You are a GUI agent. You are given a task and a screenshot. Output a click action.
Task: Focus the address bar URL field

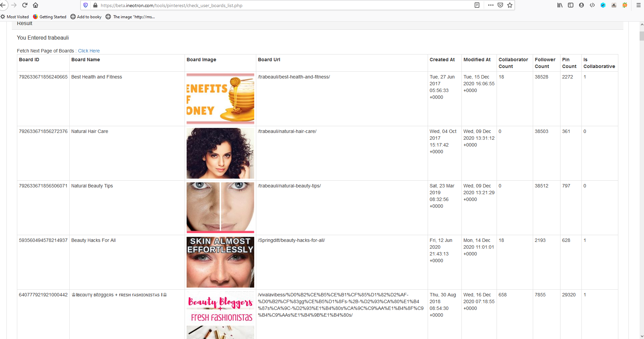point(284,5)
